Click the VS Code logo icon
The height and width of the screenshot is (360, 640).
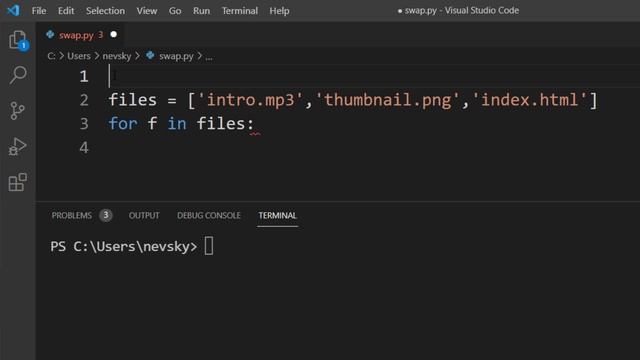point(13,10)
